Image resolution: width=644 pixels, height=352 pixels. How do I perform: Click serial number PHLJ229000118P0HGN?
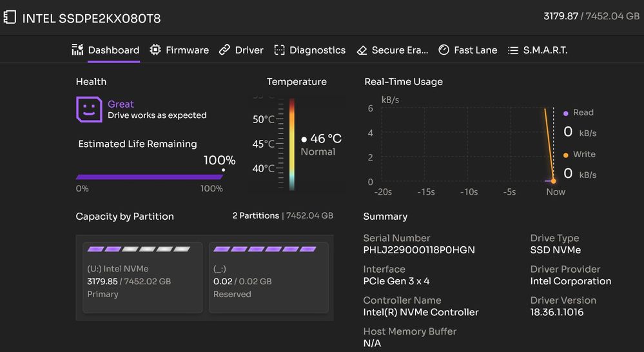point(419,249)
